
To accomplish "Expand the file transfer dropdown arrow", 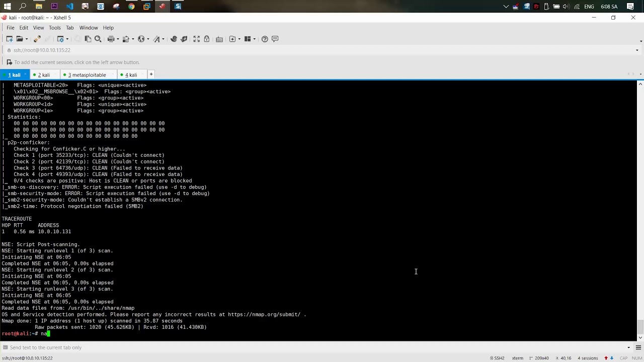I will coord(132,39).
